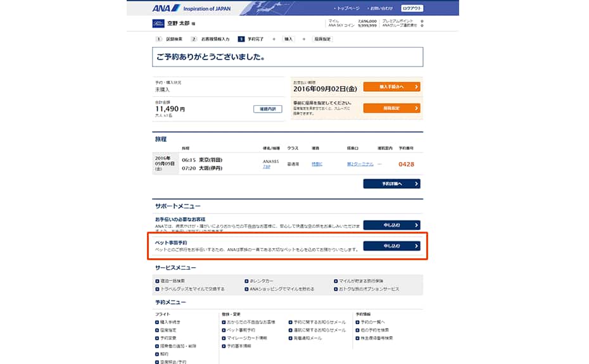This screenshot has width=589, height=364.
Task: Click the ログアウト logout button
Action: (x=412, y=8)
